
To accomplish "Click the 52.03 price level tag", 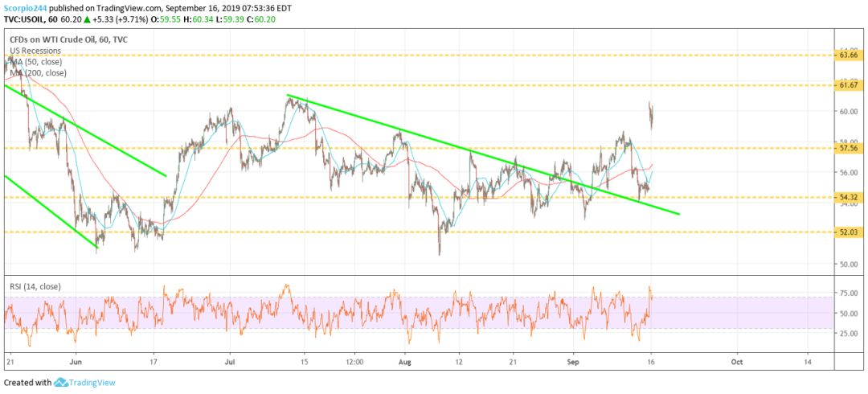I will pos(848,232).
